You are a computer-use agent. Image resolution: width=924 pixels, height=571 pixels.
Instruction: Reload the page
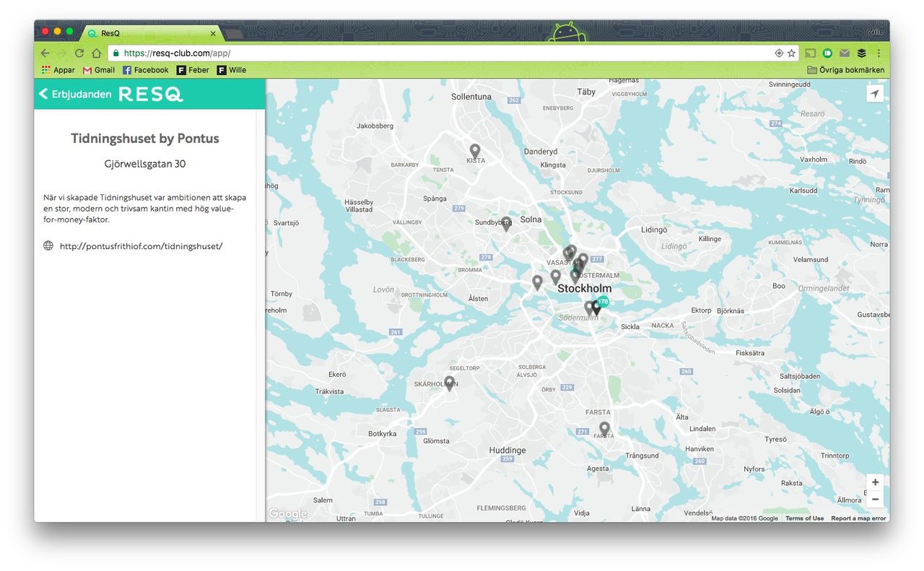point(79,53)
